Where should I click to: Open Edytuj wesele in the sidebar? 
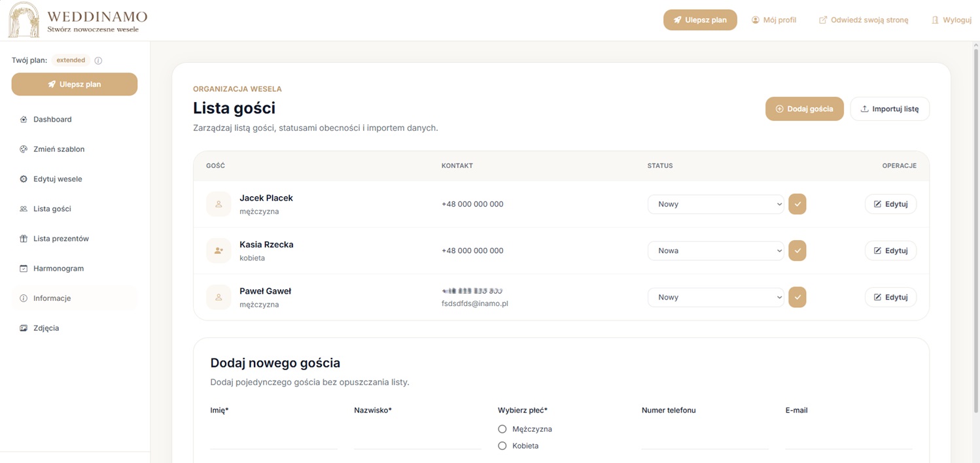pos(75,179)
